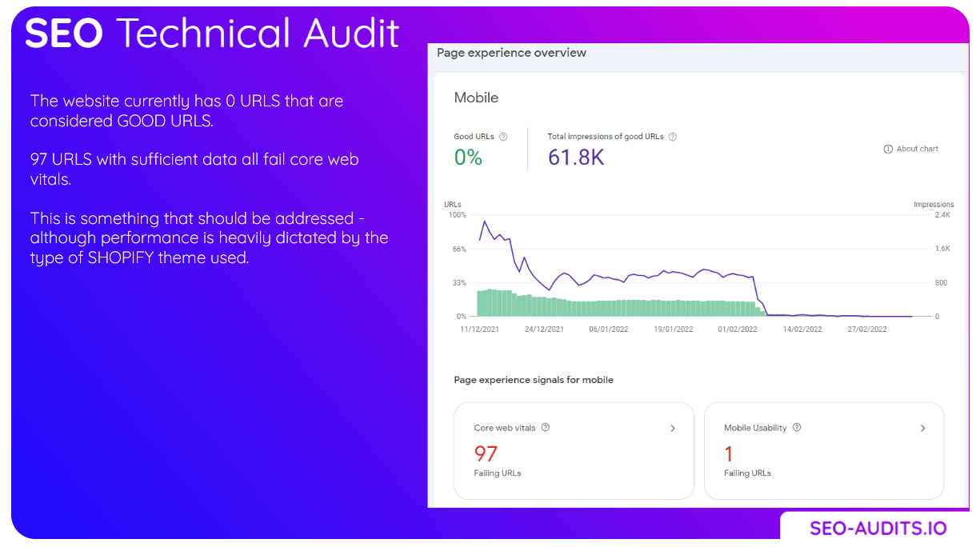This screenshot has height=547, width=980.
Task: Click the 97 failing URLs count
Action: pos(486,454)
